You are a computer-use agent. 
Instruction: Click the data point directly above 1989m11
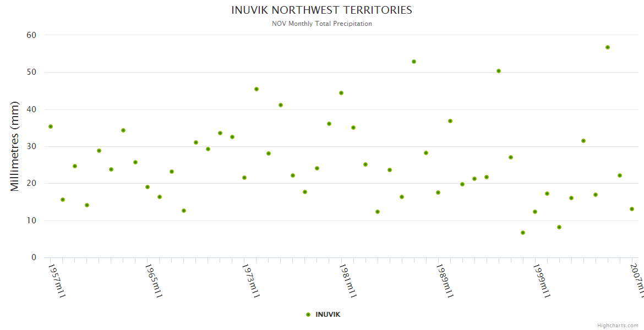click(438, 193)
